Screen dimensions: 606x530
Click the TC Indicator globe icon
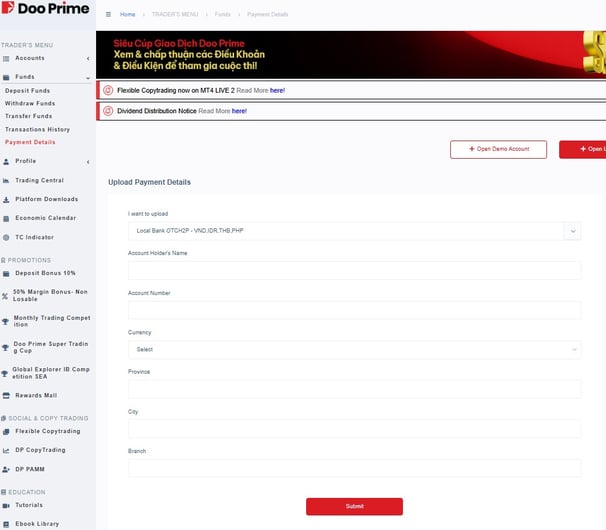point(6,237)
